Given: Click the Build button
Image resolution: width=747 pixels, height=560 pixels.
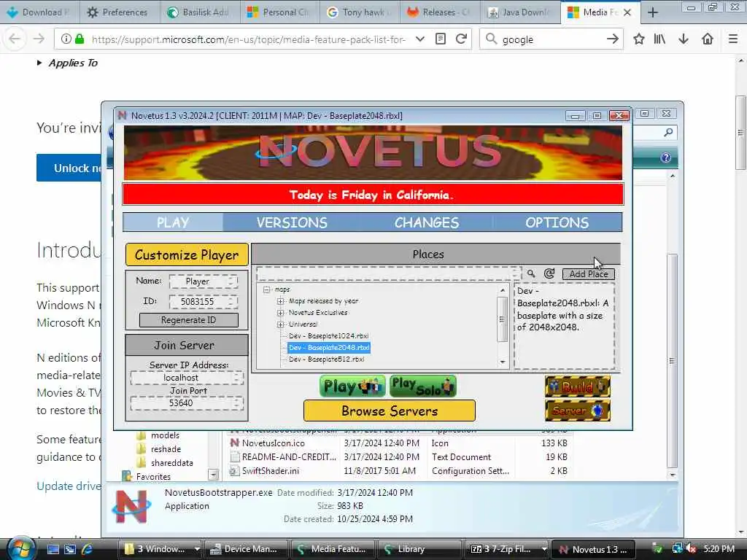Looking at the screenshot, I should click(578, 386).
